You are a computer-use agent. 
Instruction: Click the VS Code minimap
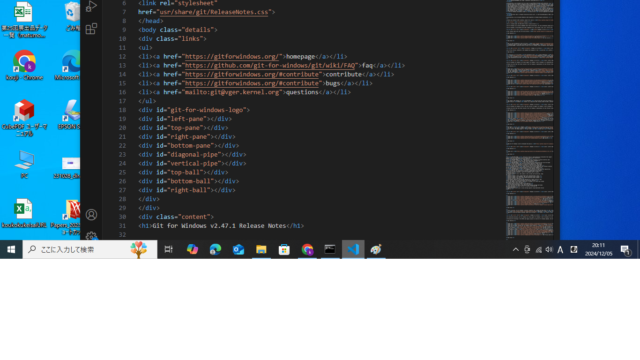coord(530,120)
